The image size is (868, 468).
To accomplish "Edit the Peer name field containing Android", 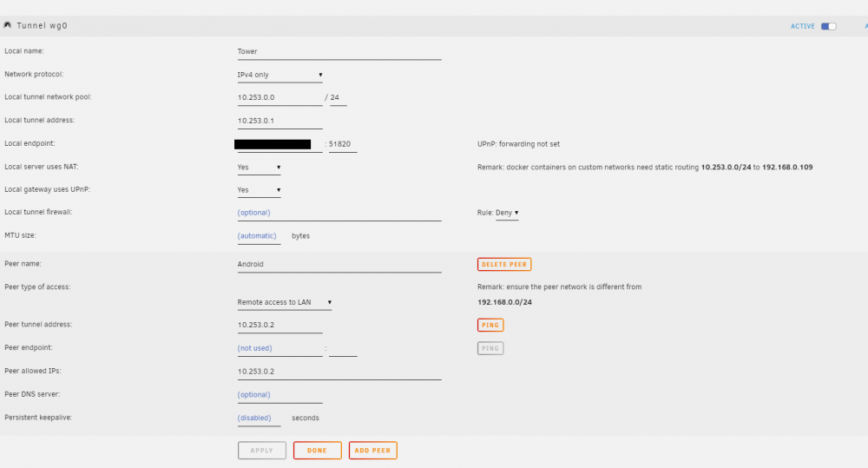I will click(x=339, y=265).
